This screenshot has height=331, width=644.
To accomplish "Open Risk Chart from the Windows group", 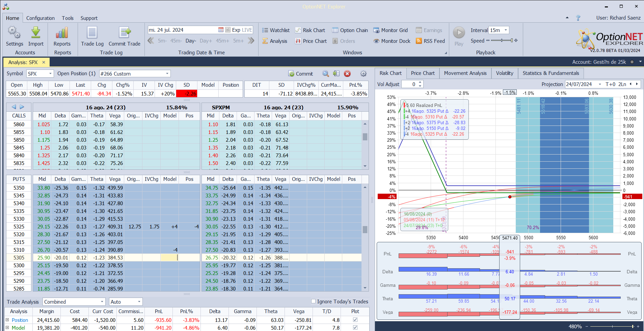I will [310, 30].
